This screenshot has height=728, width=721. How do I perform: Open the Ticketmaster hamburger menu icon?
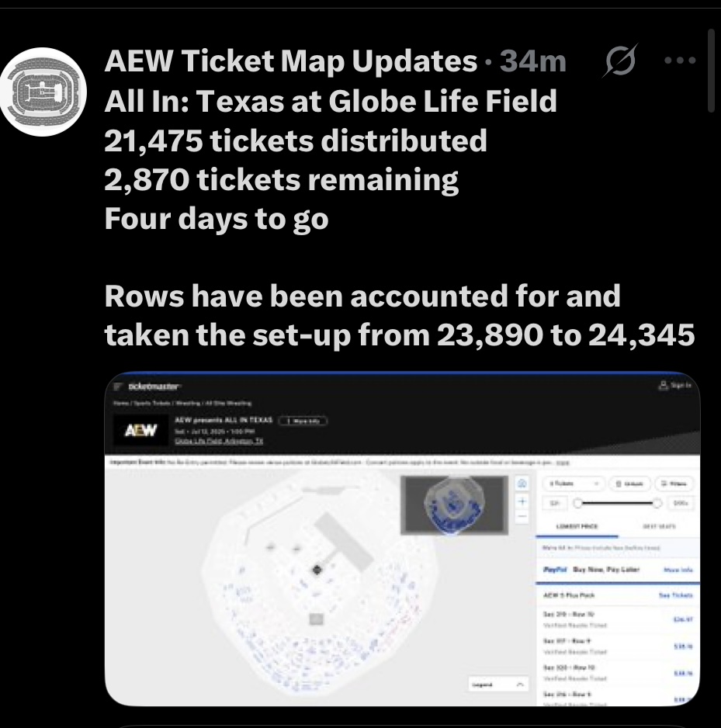pos(118,387)
